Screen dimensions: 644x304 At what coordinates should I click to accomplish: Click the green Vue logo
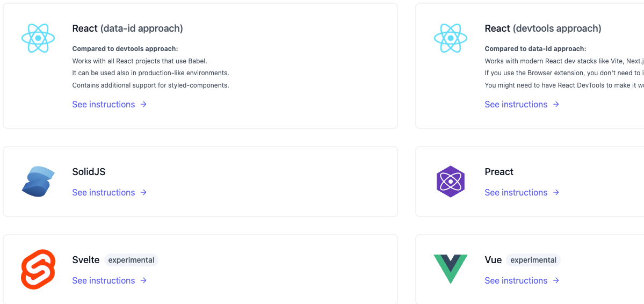(451, 270)
